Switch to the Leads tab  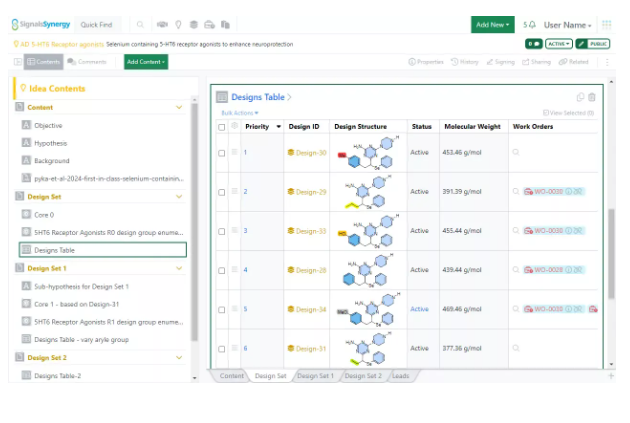click(400, 376)
